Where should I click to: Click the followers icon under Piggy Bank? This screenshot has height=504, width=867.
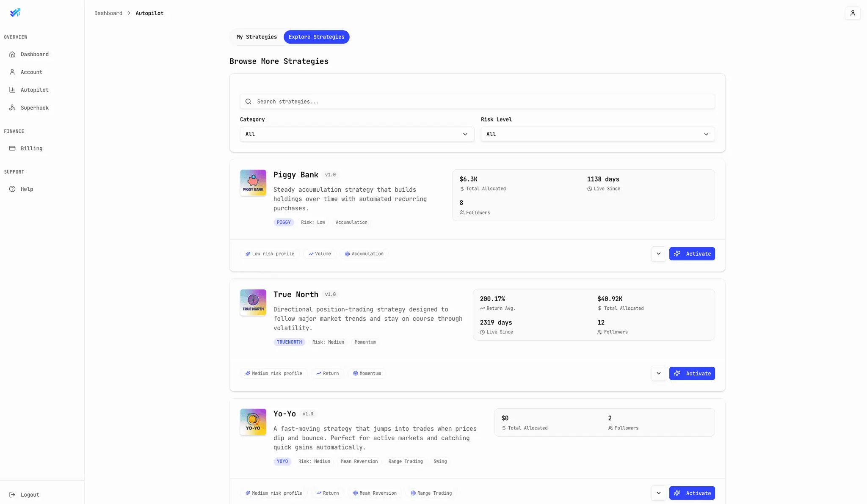pyautogui.click(x=462, y=212)
